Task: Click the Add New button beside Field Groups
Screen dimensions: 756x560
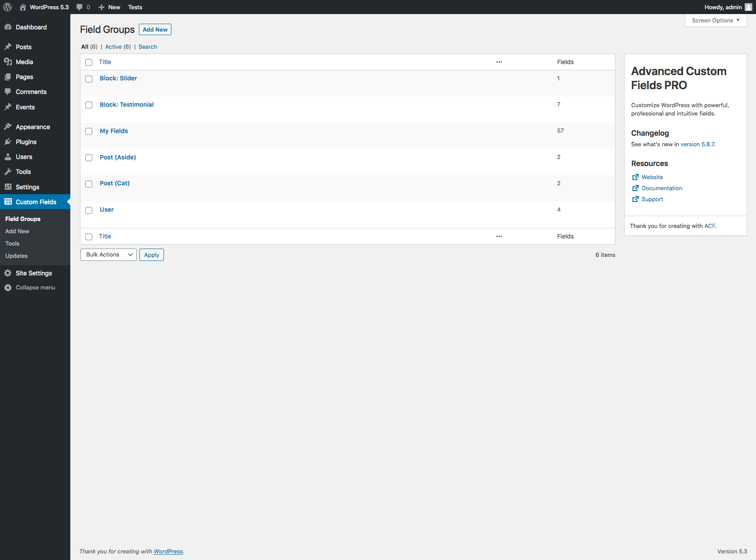Action: tap(155, 29)
